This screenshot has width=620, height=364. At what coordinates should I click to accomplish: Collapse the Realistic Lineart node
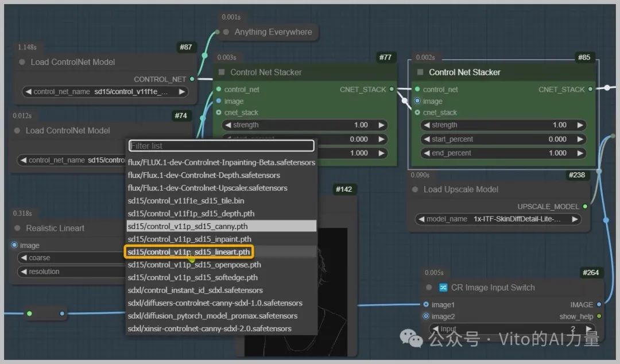tap(17, 229)
